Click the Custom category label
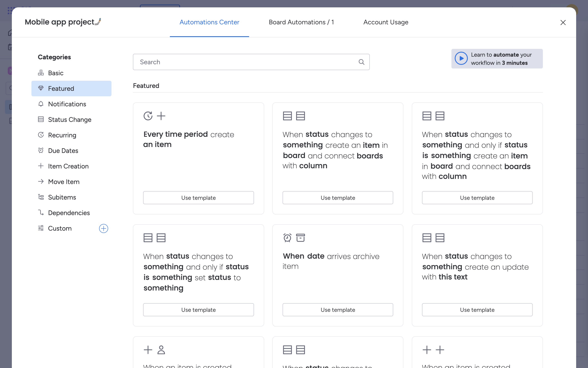The width and height of the screenshot is (588, 368). pyautogui.click(x=60, y=228)
